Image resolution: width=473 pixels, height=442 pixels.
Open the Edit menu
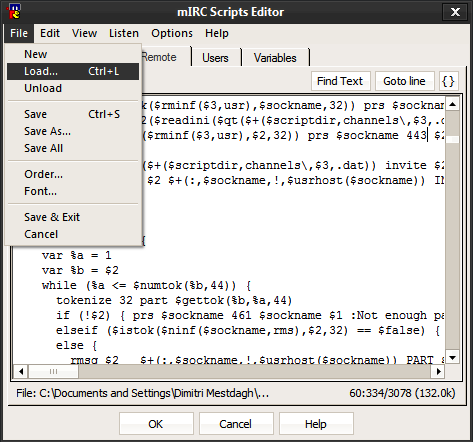coord(50,33)
